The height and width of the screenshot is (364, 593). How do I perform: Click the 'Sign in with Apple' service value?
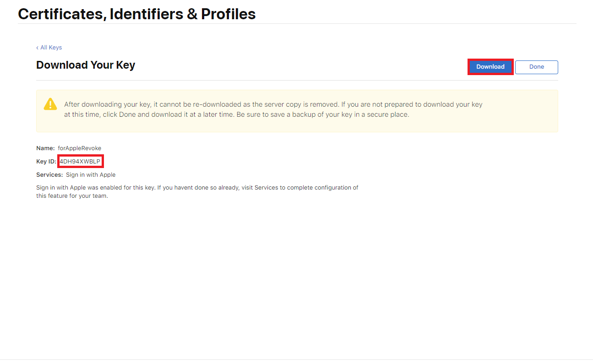(91, 174)
